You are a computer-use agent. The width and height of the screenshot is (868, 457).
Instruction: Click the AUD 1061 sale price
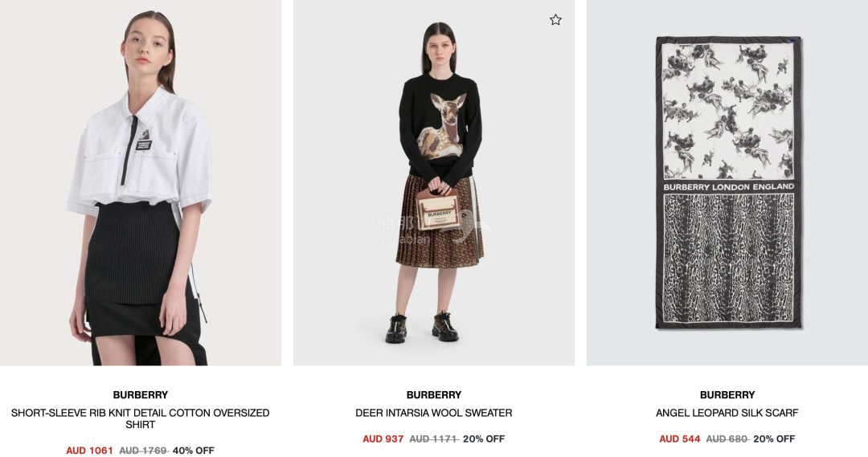(89, 451)
